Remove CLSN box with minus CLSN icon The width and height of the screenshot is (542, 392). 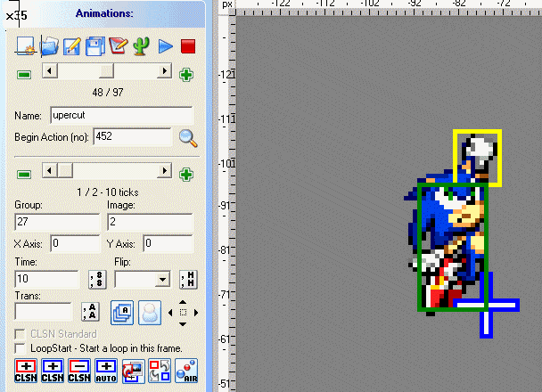coord(79,371)
